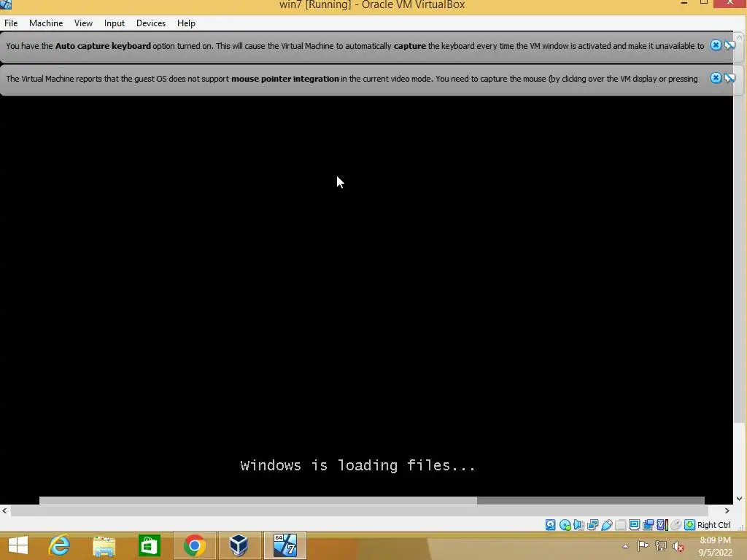Open the Action Center flag icon
Viewport: 747px width, 560px height.
click(x=643, y=546)
